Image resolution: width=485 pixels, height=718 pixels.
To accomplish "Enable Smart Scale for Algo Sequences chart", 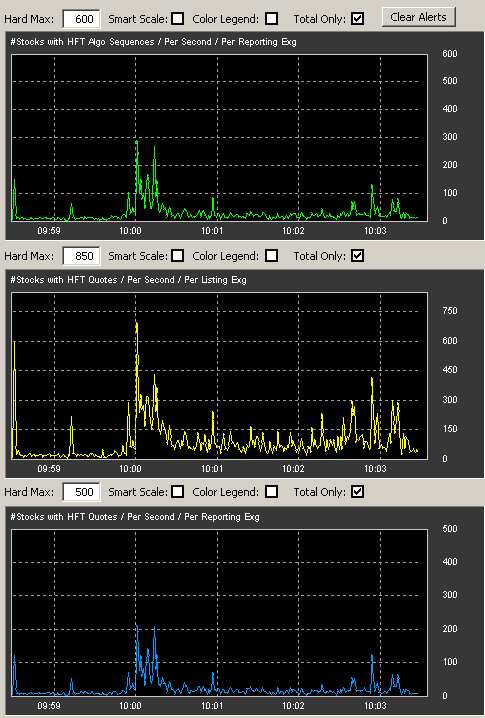I will click(178, 19).
